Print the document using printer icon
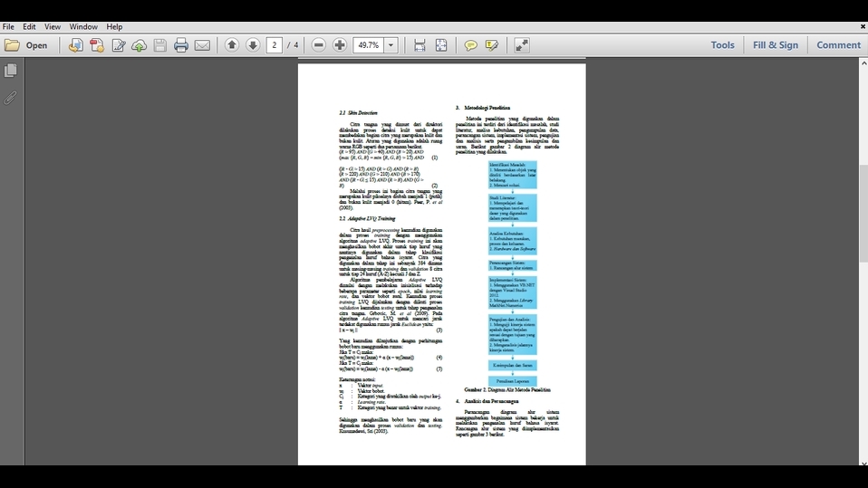The height and width of the screenshot is (488, 868). (x=181, y=45)
